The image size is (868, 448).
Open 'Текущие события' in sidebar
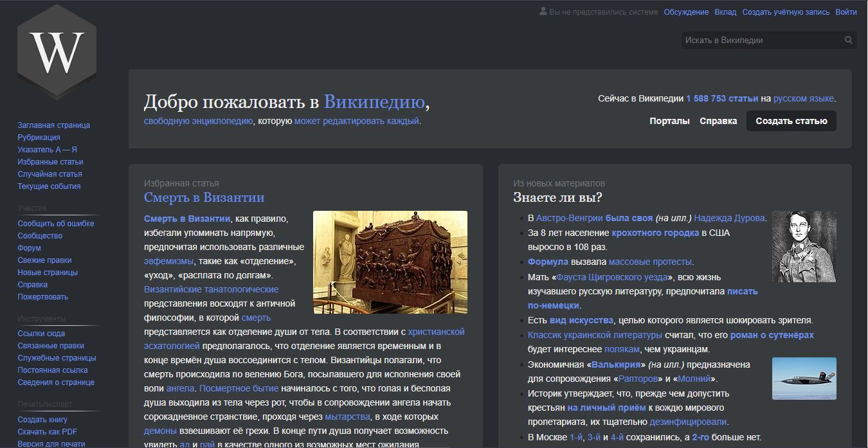point(50,186)
